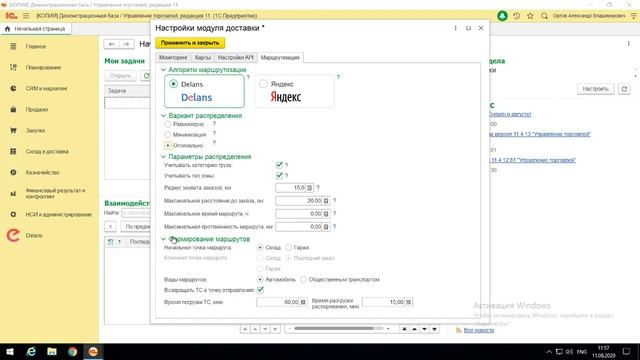This screenshot has height=360, width=640.
Task: Click the green notifications bell icon
Action: click(502, 16)
